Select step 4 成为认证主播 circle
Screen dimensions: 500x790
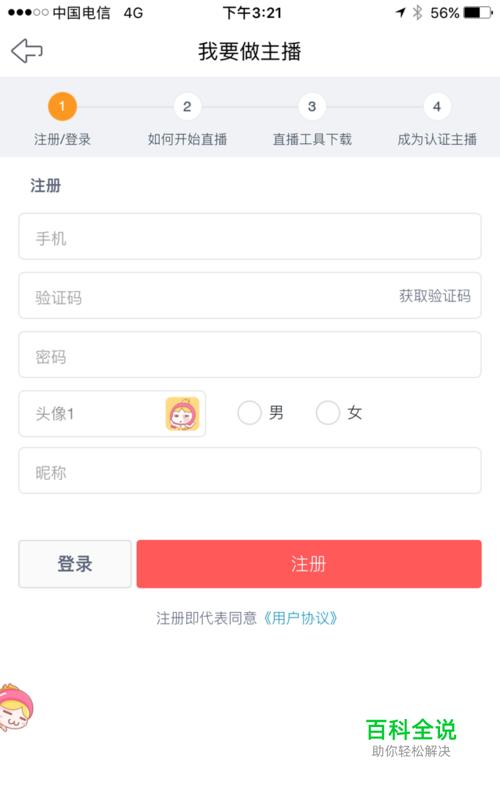437,106
